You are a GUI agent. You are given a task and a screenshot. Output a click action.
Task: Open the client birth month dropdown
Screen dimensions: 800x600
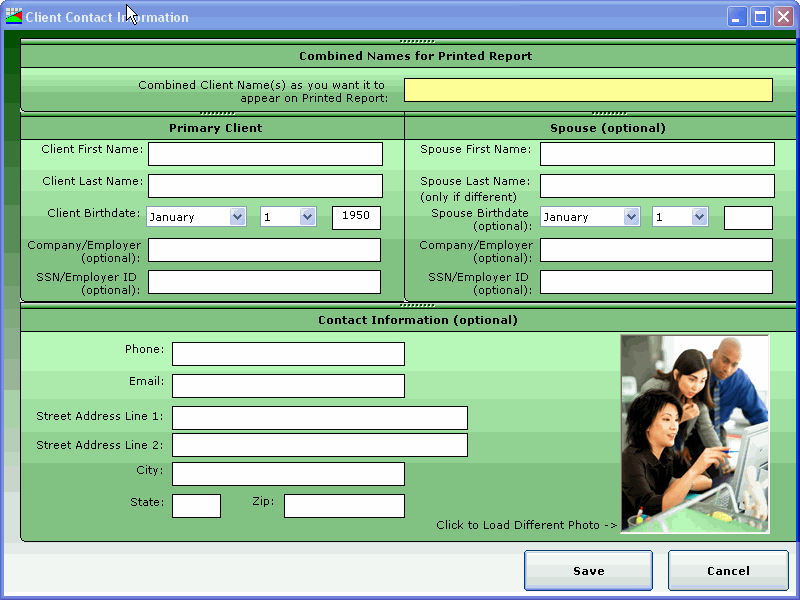[x=196, y=217]
